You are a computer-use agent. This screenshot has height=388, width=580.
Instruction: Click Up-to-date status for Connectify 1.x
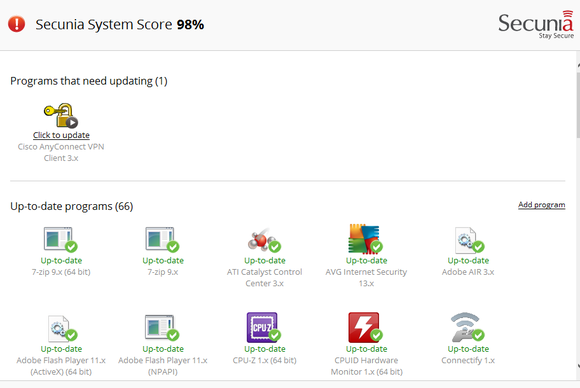(468, 349)
